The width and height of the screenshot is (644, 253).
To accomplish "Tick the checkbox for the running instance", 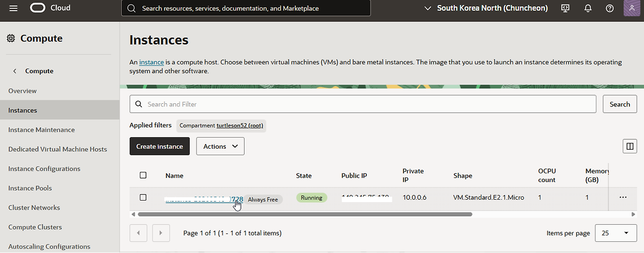I will tap(143, 197).
